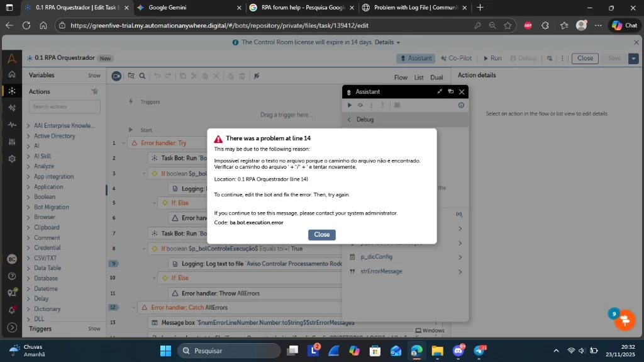Open the Home icon in left sidebar
644x362 pixels.
pyautogui.click(x=12, y=74)
